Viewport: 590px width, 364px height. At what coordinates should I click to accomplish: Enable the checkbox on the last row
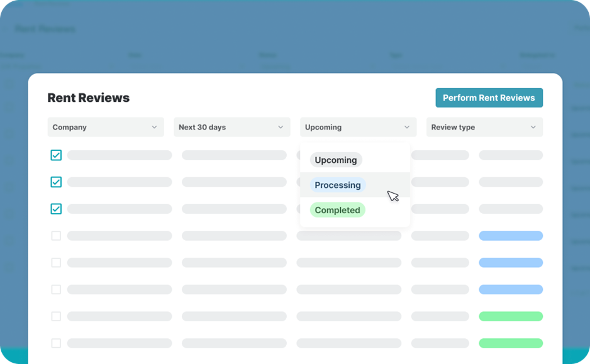[x=56, y=343]
